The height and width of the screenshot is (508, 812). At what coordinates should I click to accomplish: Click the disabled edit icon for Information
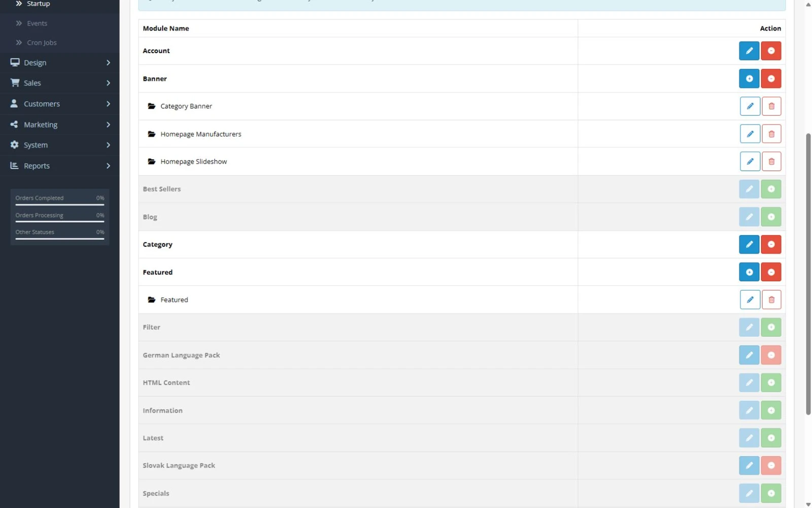[749, 410]
